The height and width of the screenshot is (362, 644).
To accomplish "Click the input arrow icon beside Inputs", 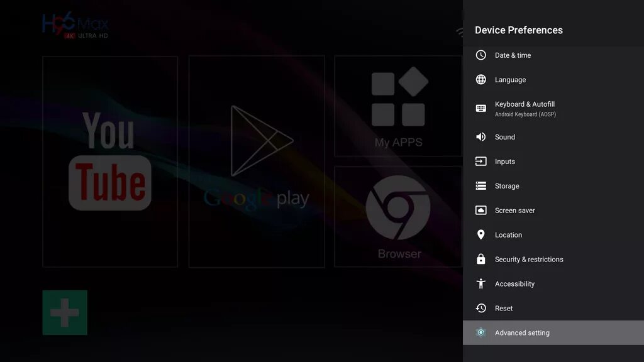I will (480, 162).
